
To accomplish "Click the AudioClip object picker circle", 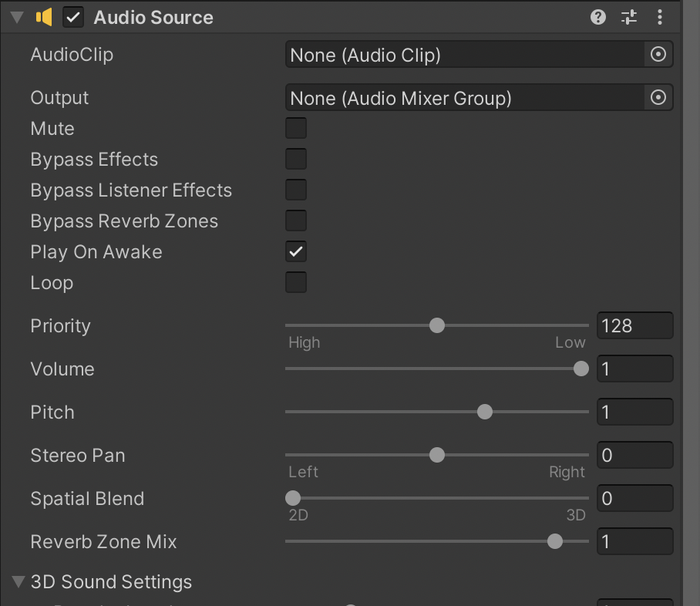I will [x=658, y=55].
